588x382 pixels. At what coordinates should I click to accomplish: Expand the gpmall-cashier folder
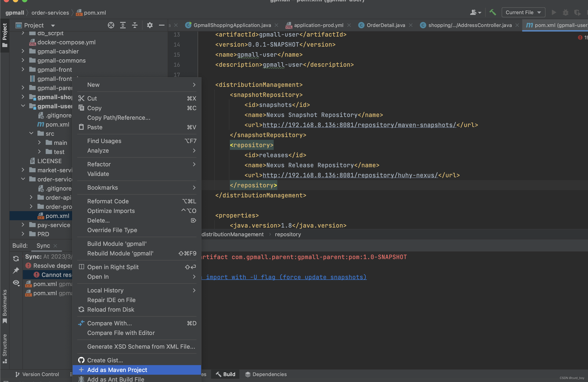pos(23,51)
